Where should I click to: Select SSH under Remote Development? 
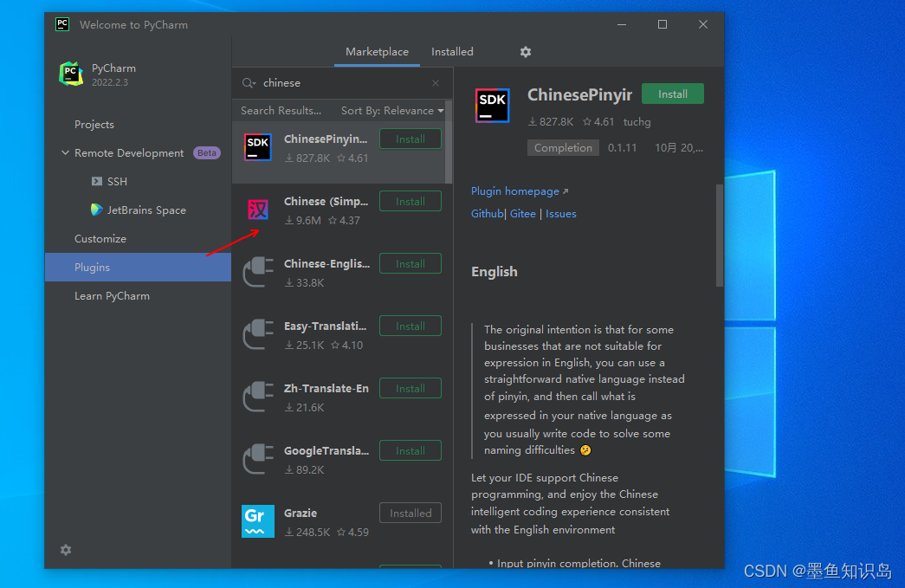(x=117, y=181)
